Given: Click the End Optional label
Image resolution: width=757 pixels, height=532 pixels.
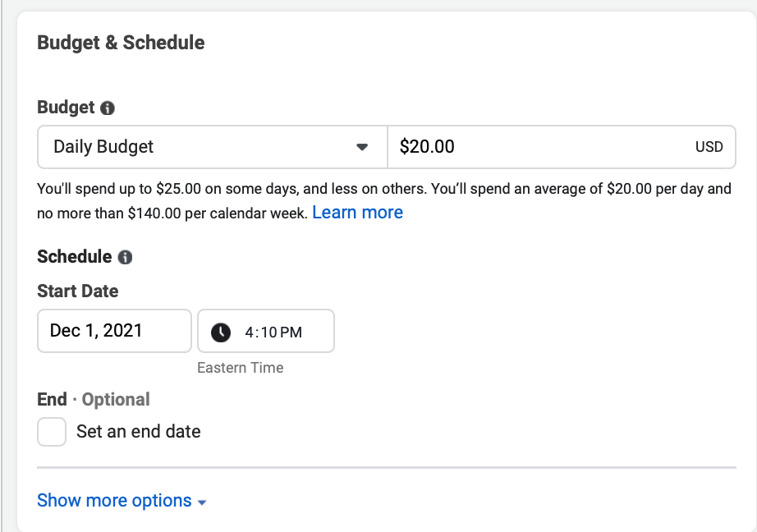Looking at the screenshot, I should (x=94, y=400).
